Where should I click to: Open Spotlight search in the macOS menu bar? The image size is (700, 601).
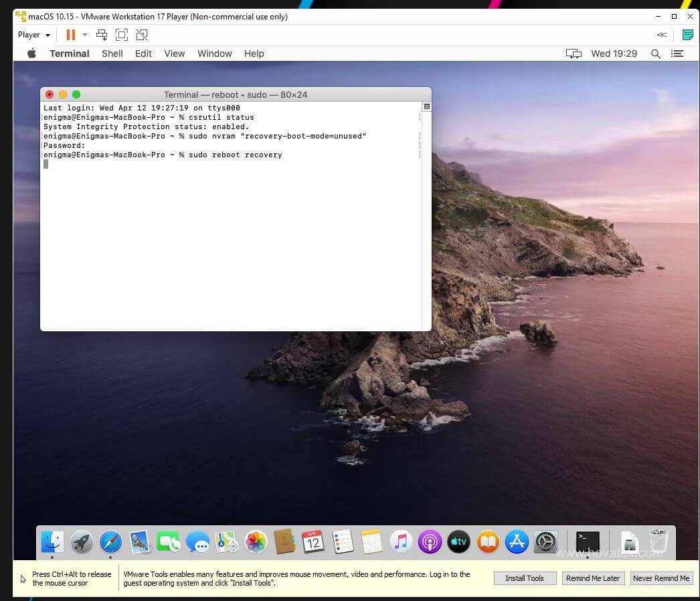coord(656,54)
